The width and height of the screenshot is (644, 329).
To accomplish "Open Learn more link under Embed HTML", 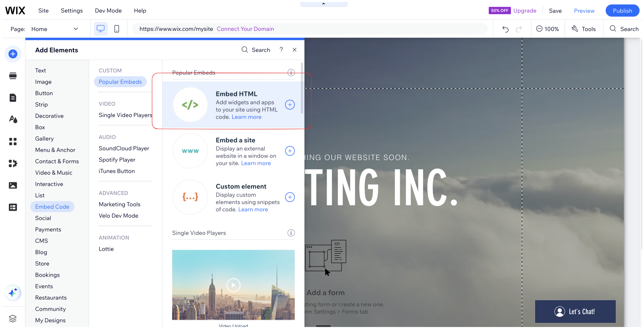I will tap(246, 117).
